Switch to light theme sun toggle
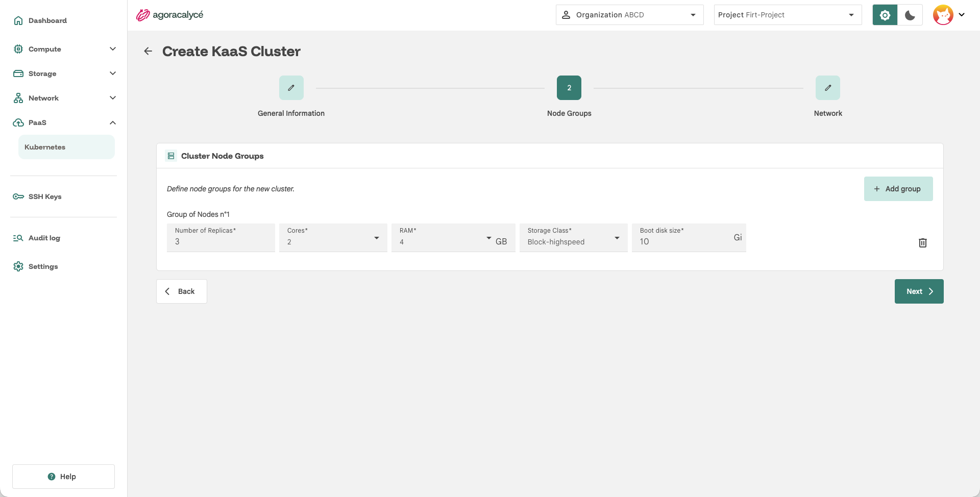 885,15
